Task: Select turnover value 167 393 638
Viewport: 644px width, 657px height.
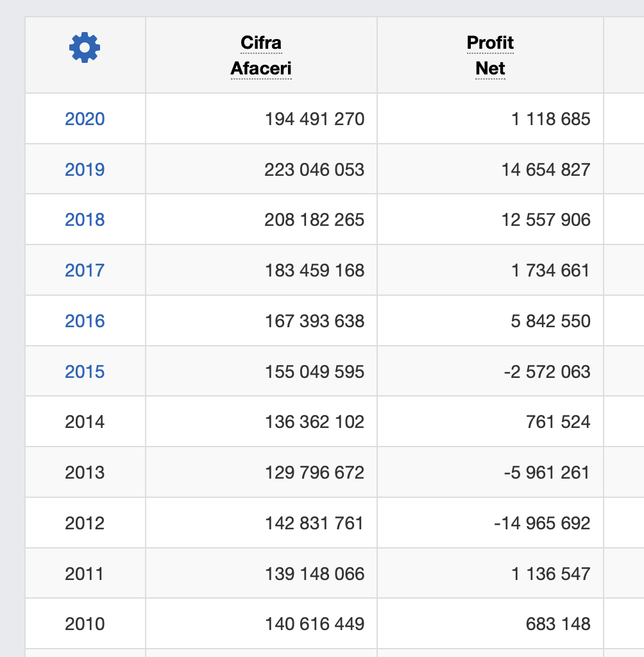Action: 314,321
